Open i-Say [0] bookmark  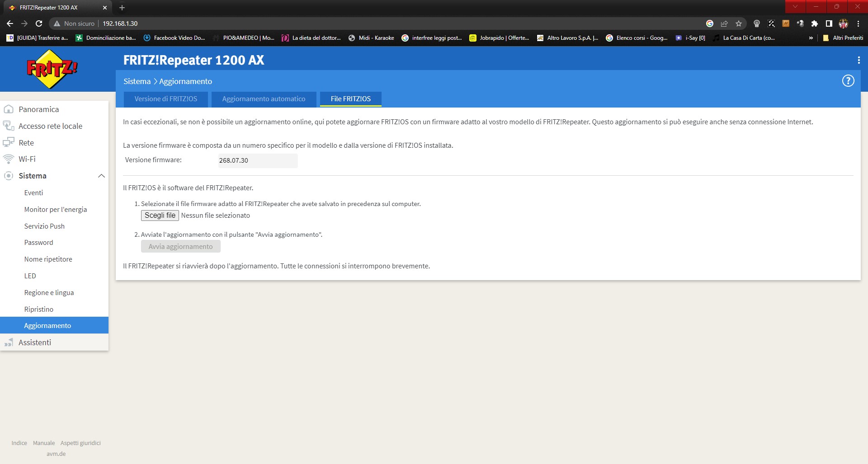pos(691,38)
